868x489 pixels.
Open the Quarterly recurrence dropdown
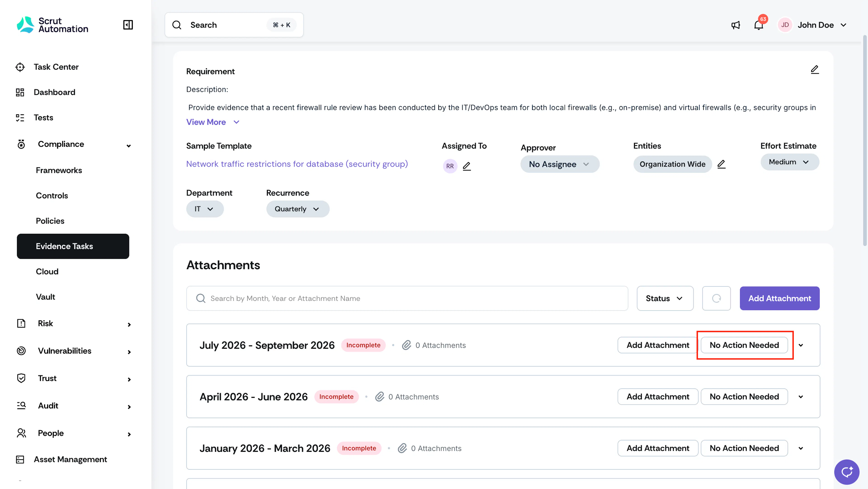pos(297,209)
